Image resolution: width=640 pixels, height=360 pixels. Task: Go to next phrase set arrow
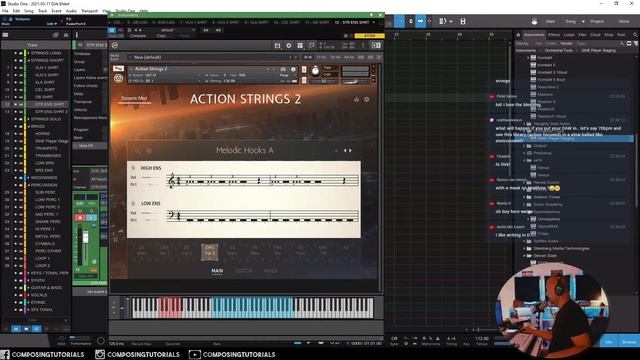(x=350, y=151)
